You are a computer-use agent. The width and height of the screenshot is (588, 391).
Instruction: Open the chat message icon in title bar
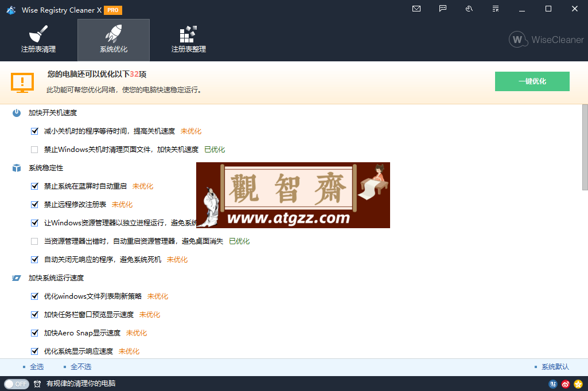[x=443, y=9]
